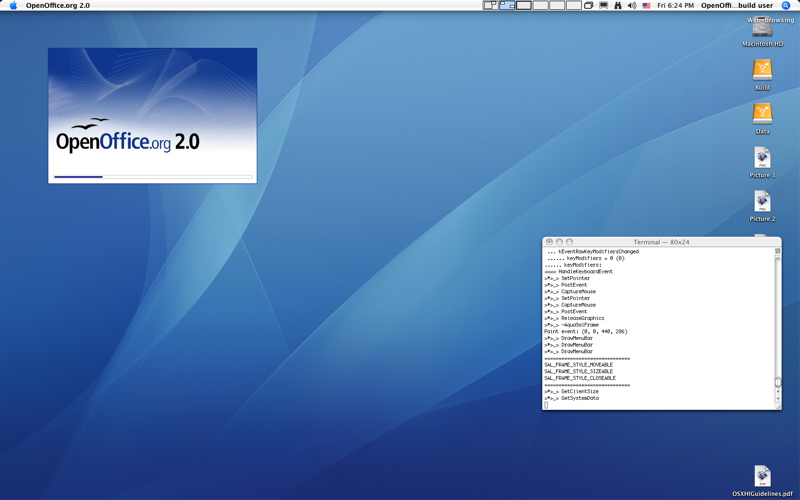The height and width of the screenshot is (500, 800).
Task: Click the GetSystemData line
Action: [571, 398]
